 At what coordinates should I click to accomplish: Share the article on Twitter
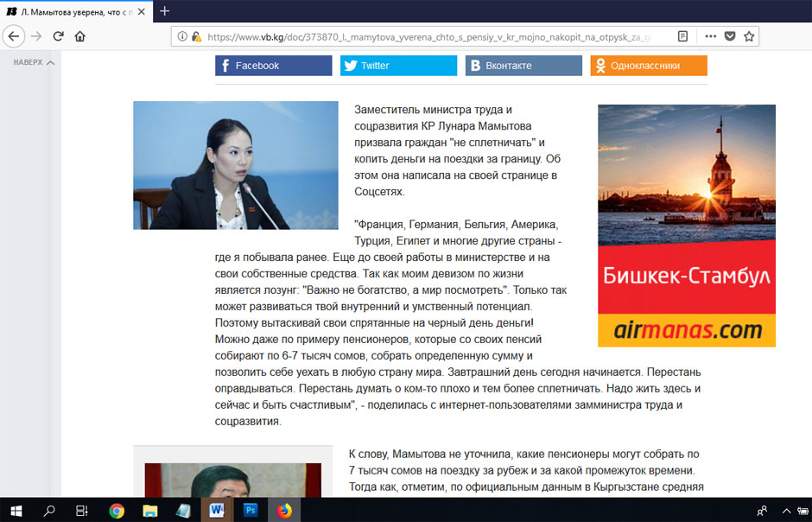click(x=398, y=66)
